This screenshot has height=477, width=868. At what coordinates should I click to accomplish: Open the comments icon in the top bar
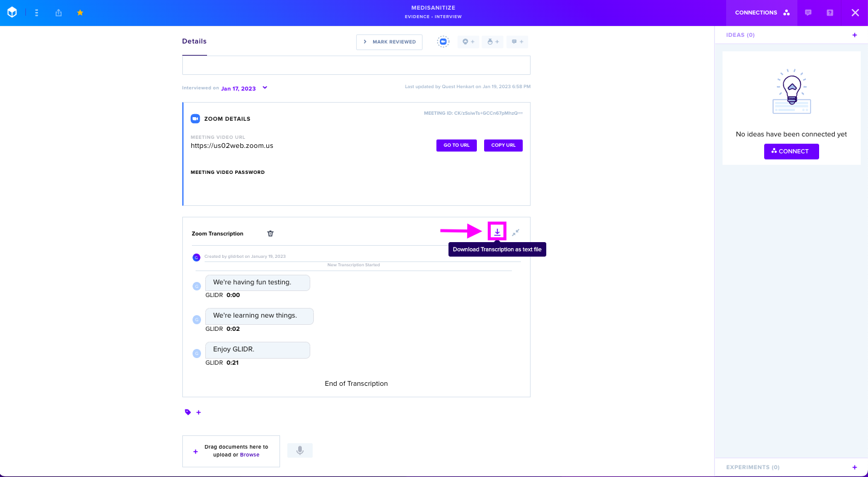point(808,13)
